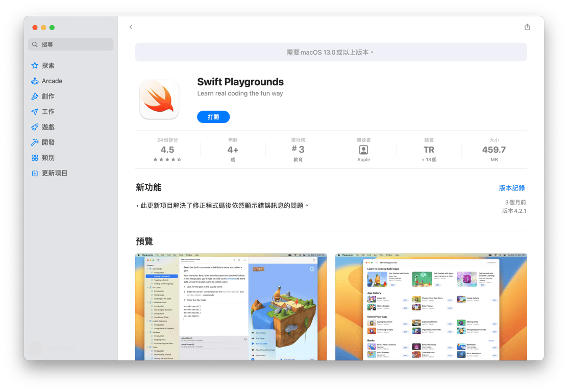Click the 24份評分 ratings count label
The width and height of the screenshot is (568, 392).
tap(167, 140)
